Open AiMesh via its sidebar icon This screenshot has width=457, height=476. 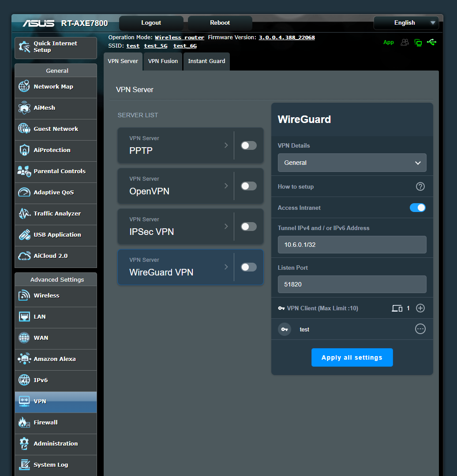[x=24, y=108]
